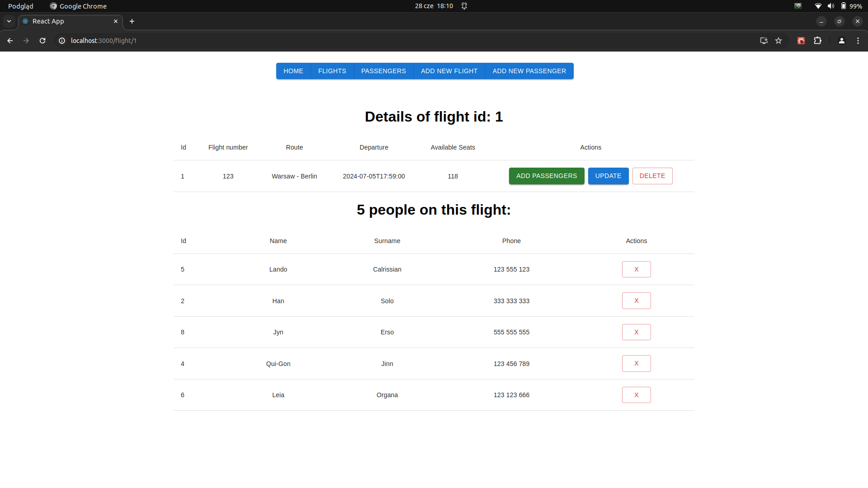Open Chrome profile avatar icon

tap(841, 41)
